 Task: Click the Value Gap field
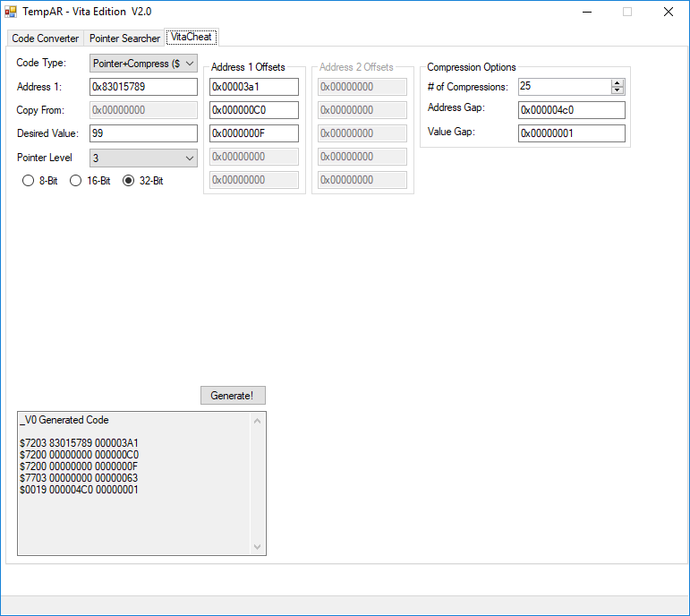click(572, 133)
